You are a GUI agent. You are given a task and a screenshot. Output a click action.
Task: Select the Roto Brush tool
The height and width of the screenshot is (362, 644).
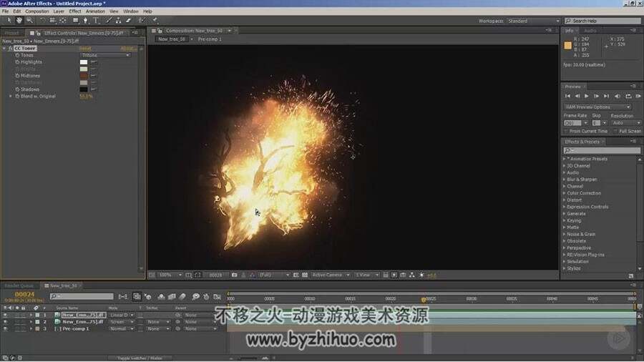pyautogui.click(x=141, y=20)
